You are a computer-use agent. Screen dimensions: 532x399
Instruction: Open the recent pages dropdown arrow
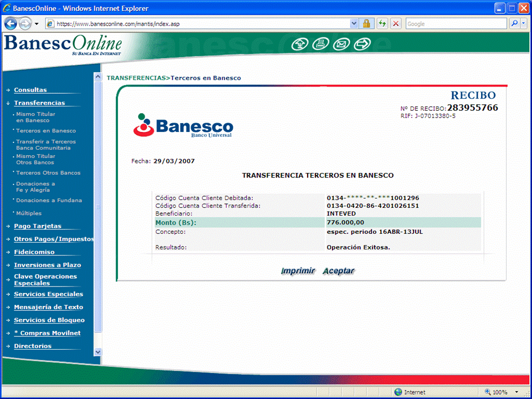[37, 24]
